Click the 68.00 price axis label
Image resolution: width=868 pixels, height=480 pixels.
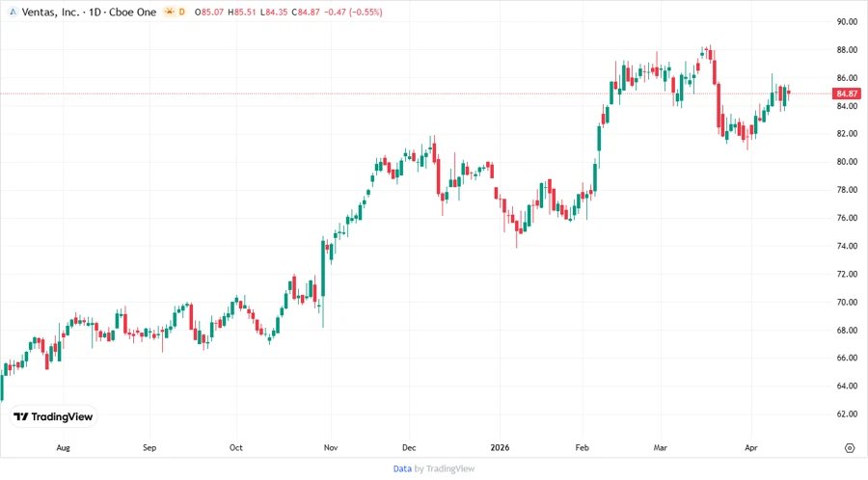pos(847,331)
